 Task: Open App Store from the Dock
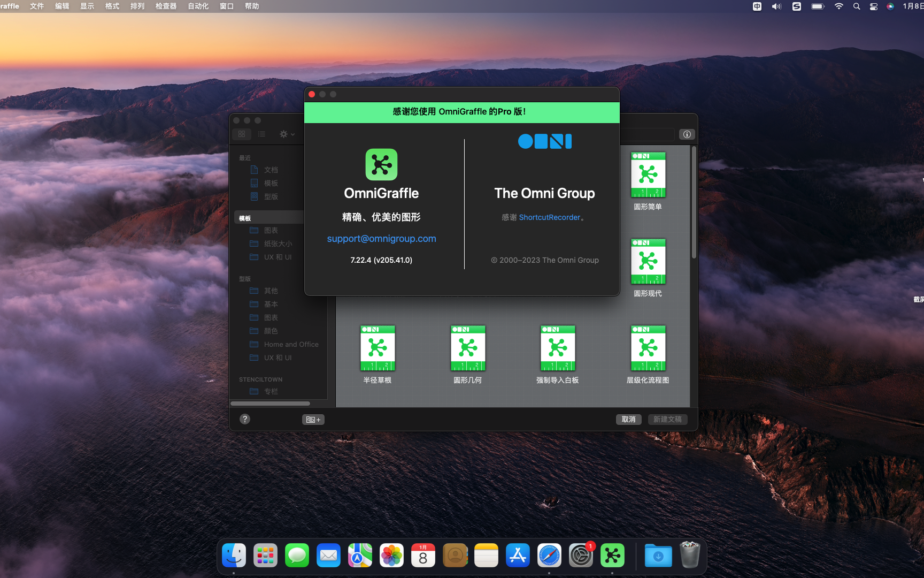[x=518, y=556]
